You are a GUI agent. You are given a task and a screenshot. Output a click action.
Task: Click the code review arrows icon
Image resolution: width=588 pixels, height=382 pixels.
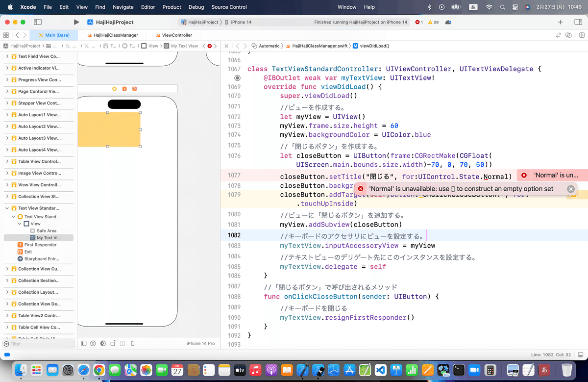coord(558,35)
